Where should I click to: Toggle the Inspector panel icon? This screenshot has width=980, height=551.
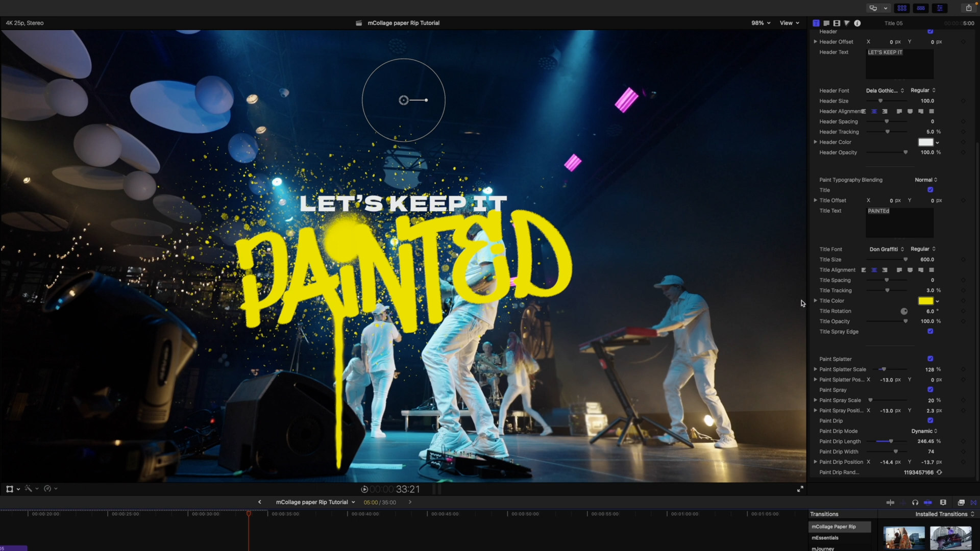tap(940, 8)
